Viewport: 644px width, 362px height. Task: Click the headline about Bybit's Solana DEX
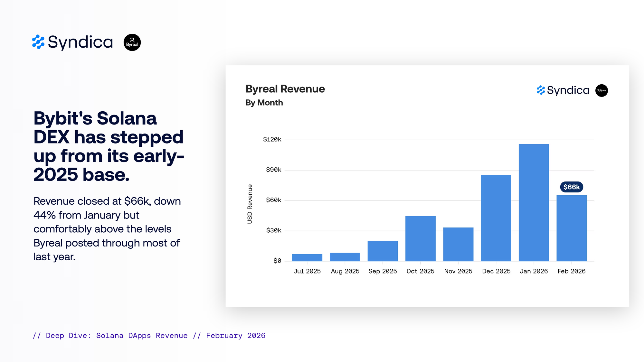[x=109, y=146]
